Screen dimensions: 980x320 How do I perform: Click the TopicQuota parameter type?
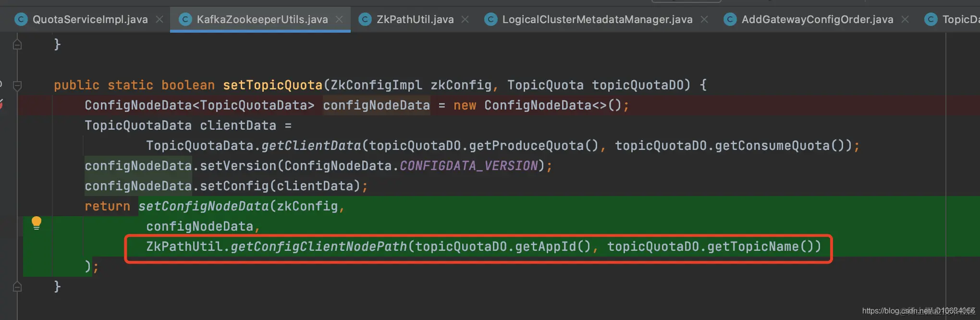(x=545, y=85)
